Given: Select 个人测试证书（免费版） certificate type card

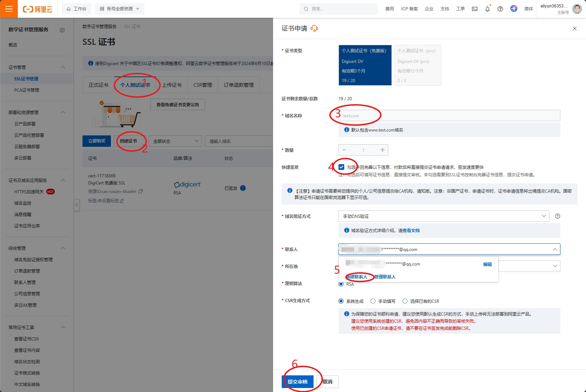Looking at the screenshot, I should coord(365,65).
